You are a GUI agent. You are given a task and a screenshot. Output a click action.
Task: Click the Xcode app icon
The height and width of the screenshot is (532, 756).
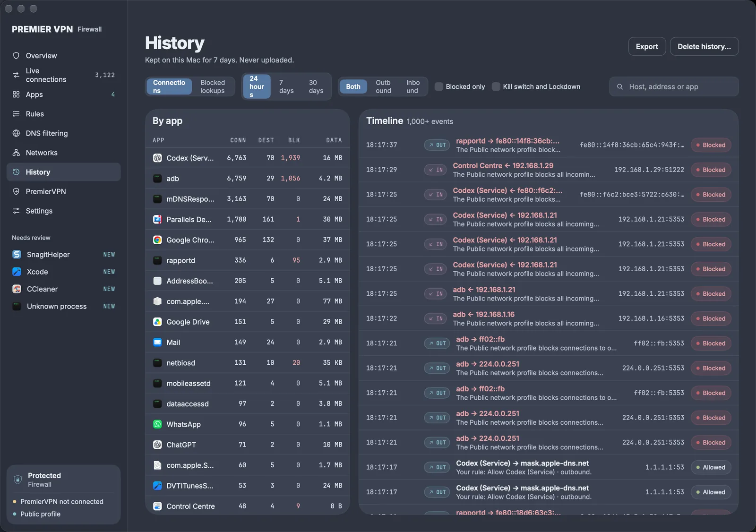pos(17,272)
